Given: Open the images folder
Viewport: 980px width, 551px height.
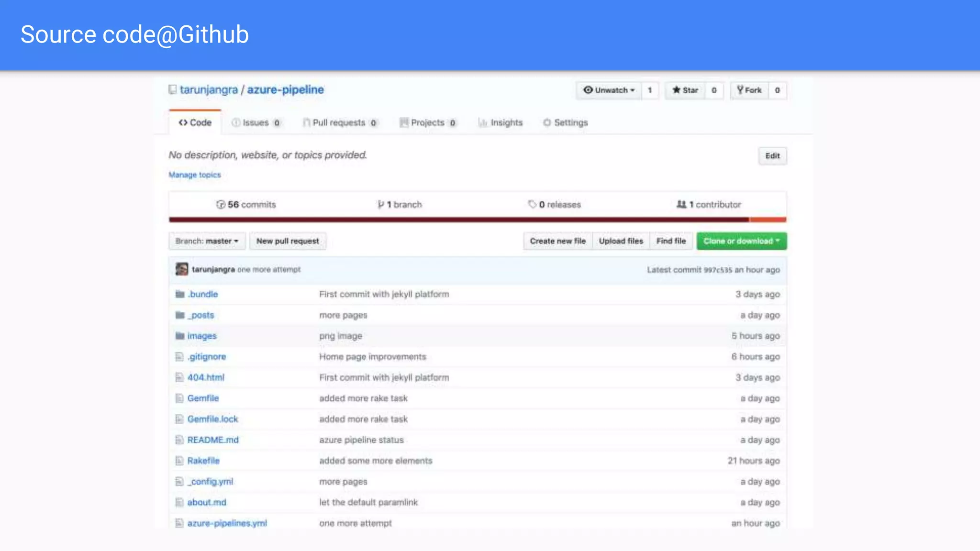Looking at the screenshot, I should point(202,336).
